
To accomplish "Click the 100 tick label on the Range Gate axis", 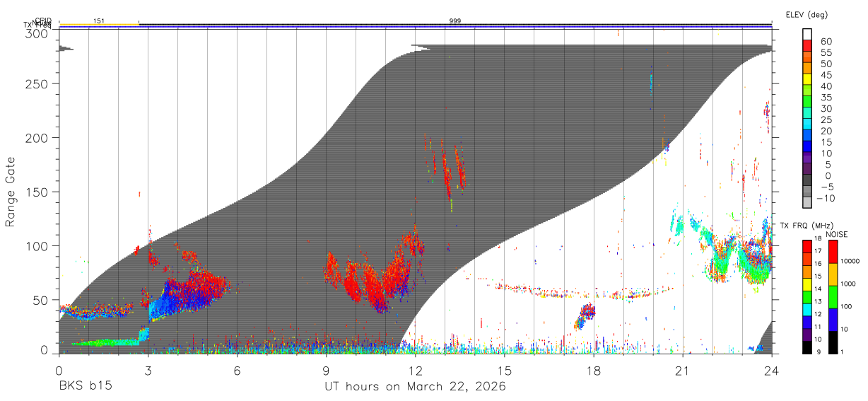I will coord(37,245).
